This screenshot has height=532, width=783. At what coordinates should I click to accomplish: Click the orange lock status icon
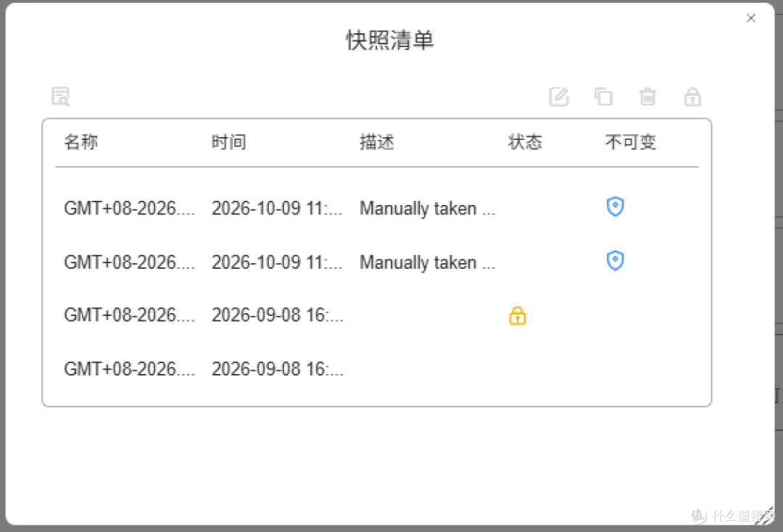point(518,315)
